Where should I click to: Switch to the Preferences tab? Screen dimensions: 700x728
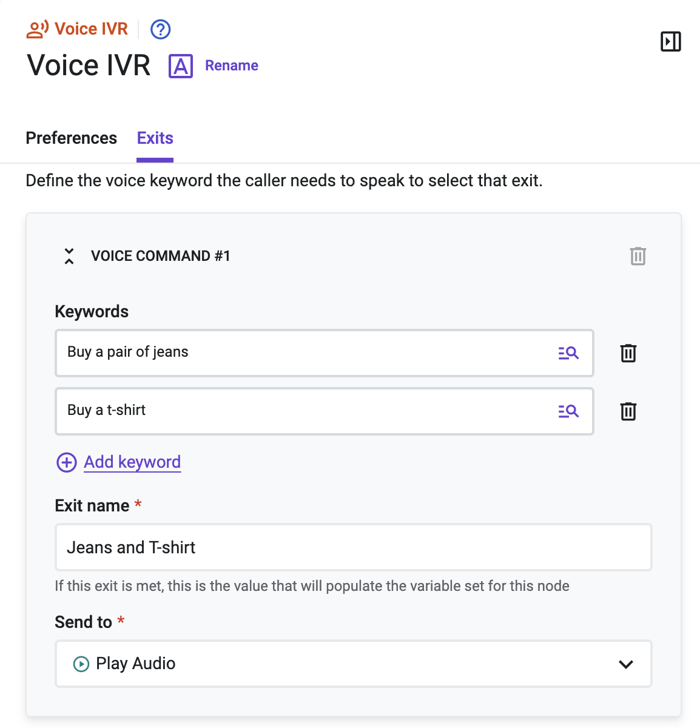click(72, 138)
